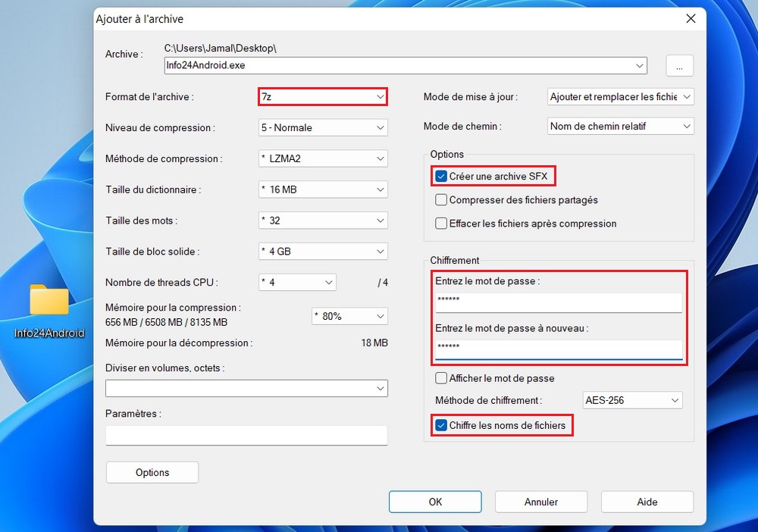The image size is (758, 532).
Task: Click '656 MB / 6508 MB / 8135 MB' text
Action: 166,322
